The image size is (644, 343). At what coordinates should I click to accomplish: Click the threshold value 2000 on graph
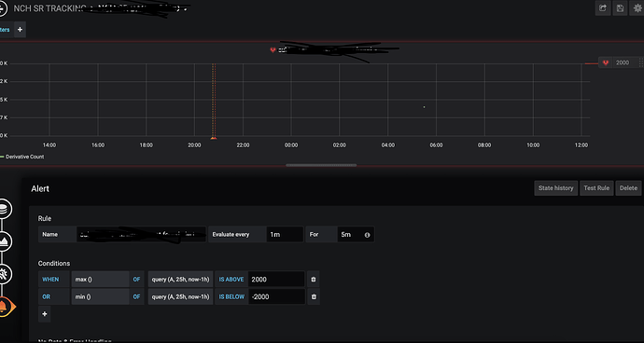click(x=623, y=62)
